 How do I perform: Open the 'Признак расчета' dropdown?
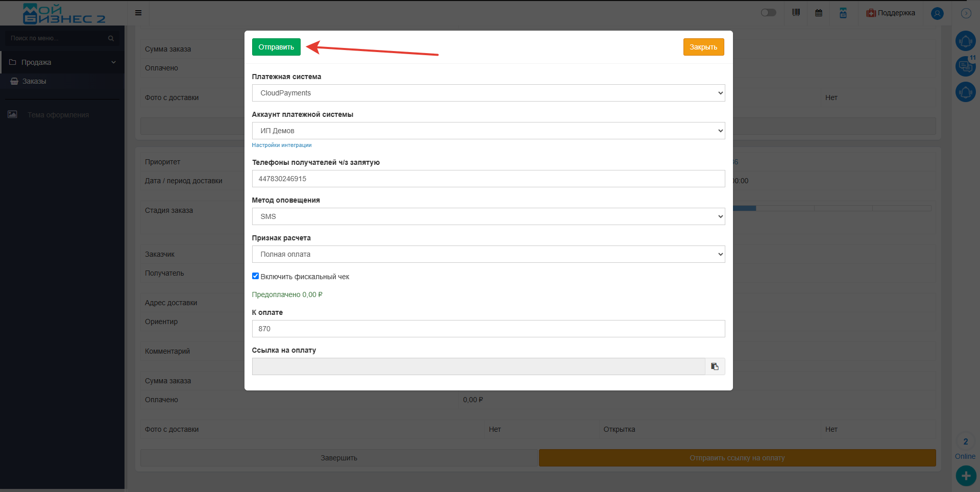pos(488,254)
